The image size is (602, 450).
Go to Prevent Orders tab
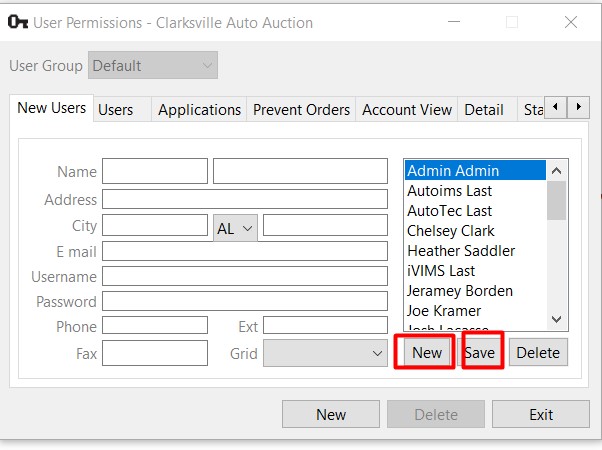point(301,110)
